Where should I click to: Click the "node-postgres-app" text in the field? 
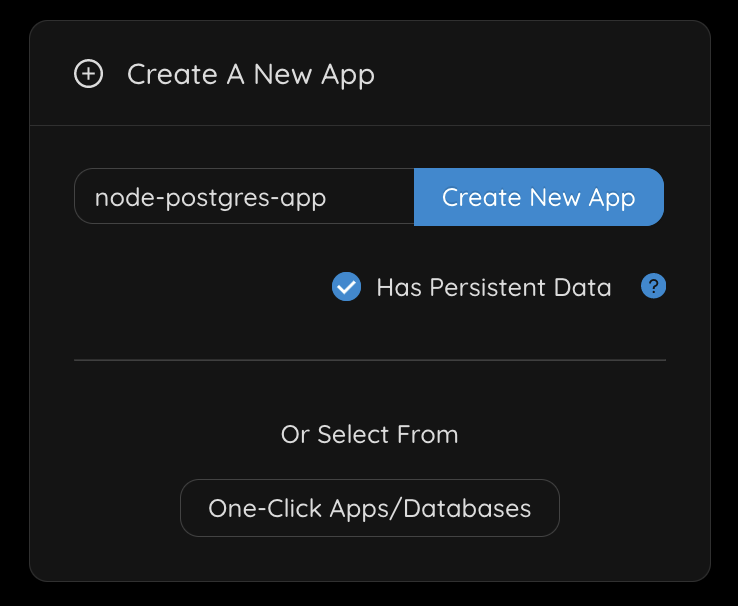tap(210, 197)
